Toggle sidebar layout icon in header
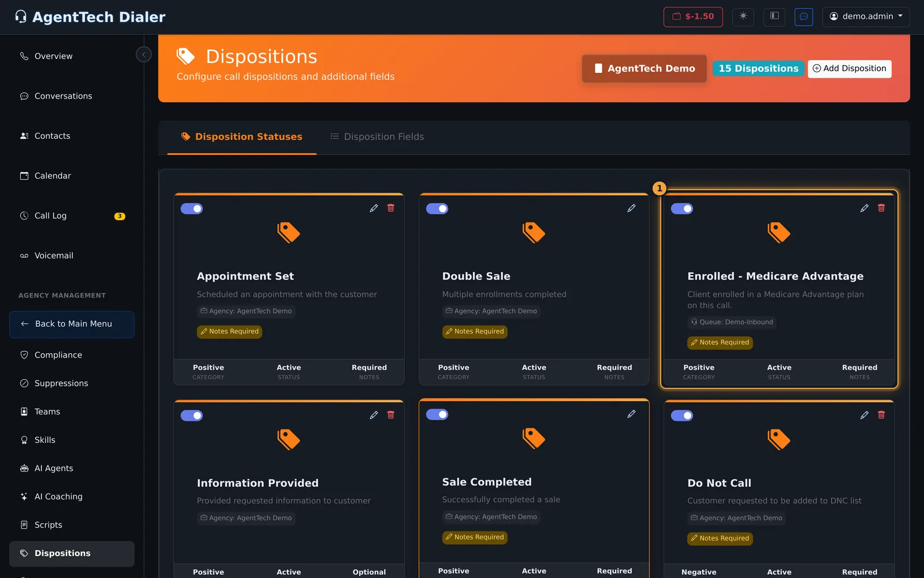 pos(774,16)
